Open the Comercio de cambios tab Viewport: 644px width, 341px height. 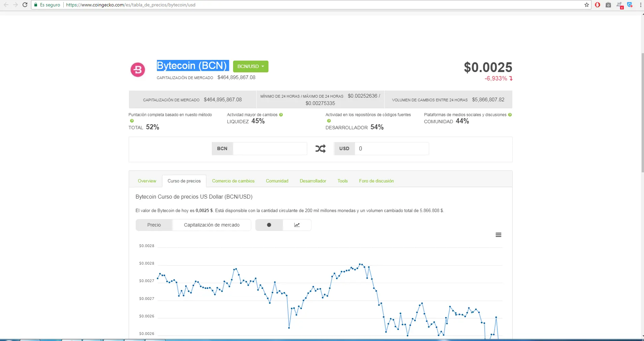233,181
